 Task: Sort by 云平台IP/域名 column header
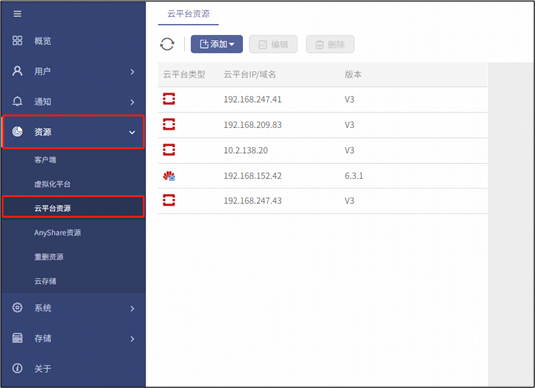(250, 74)
